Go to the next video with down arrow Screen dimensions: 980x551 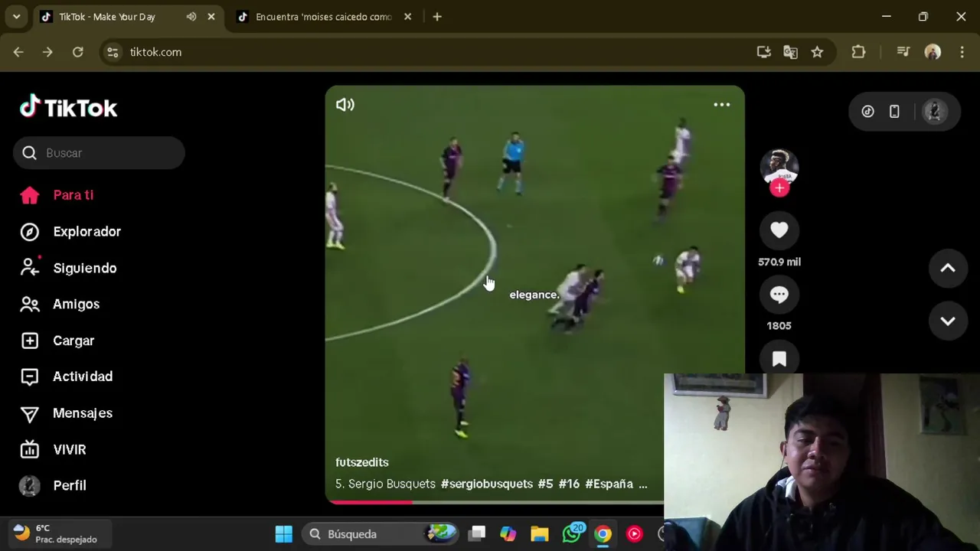tap(948, 321)
